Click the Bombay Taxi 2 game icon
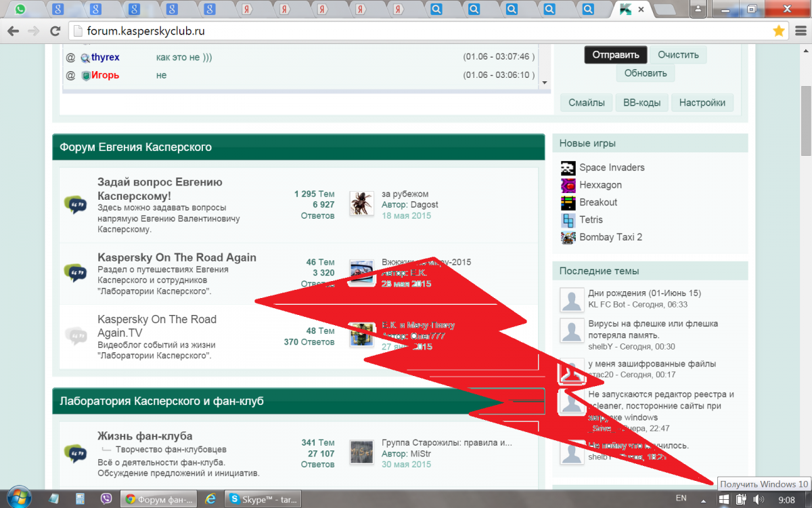Screen dimensions: 812x508 pyautogui.click(x=568, y=238)
